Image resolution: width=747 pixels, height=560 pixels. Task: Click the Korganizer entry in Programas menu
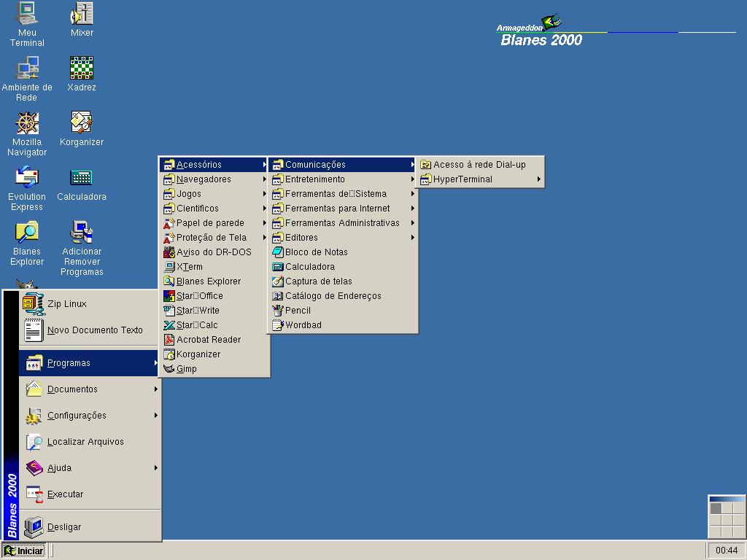pyautogui.click(x=214, y=354)
